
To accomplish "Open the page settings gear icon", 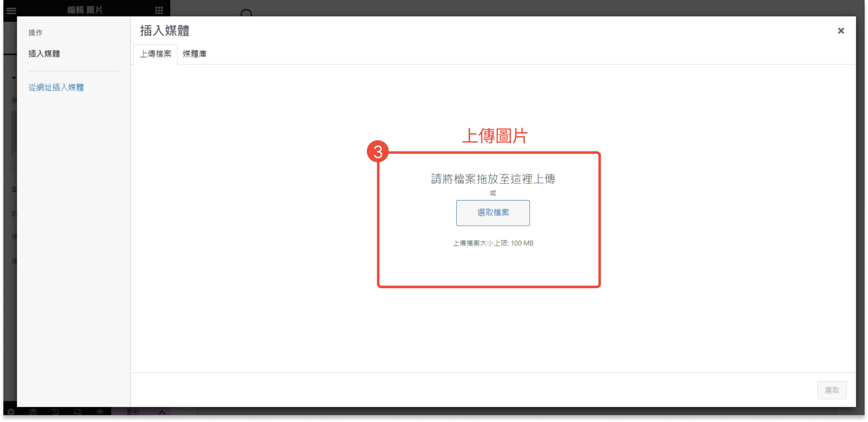I will click(11, 412).
